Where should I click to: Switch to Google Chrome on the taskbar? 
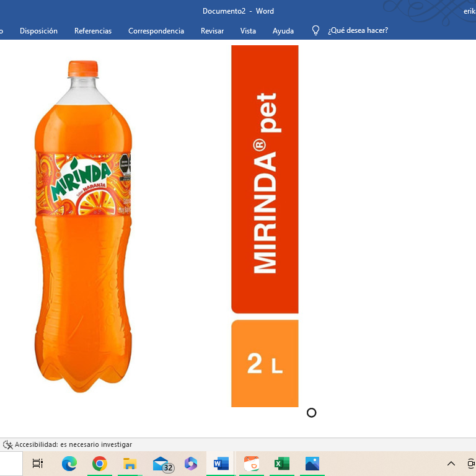coord(100,464)
